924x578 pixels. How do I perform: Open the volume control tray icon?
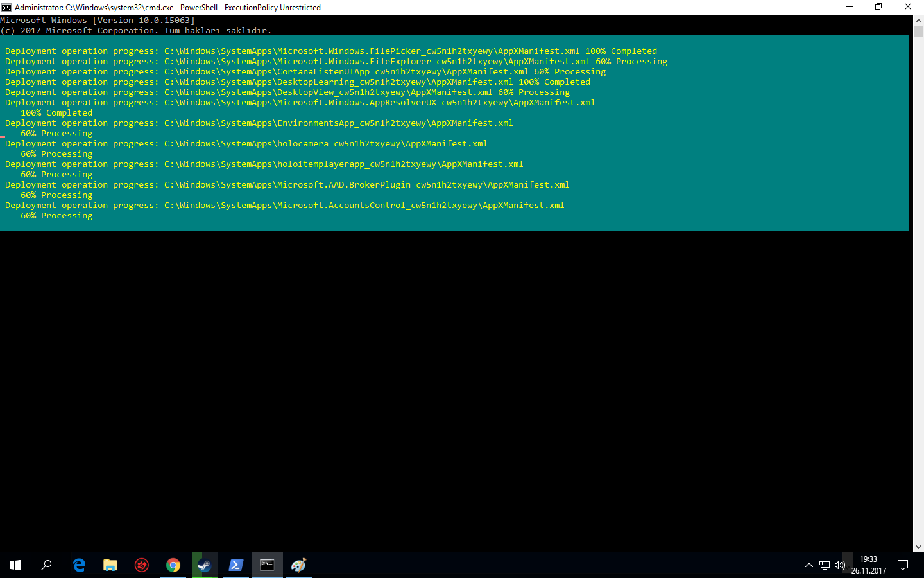click(x=840, y=565)
